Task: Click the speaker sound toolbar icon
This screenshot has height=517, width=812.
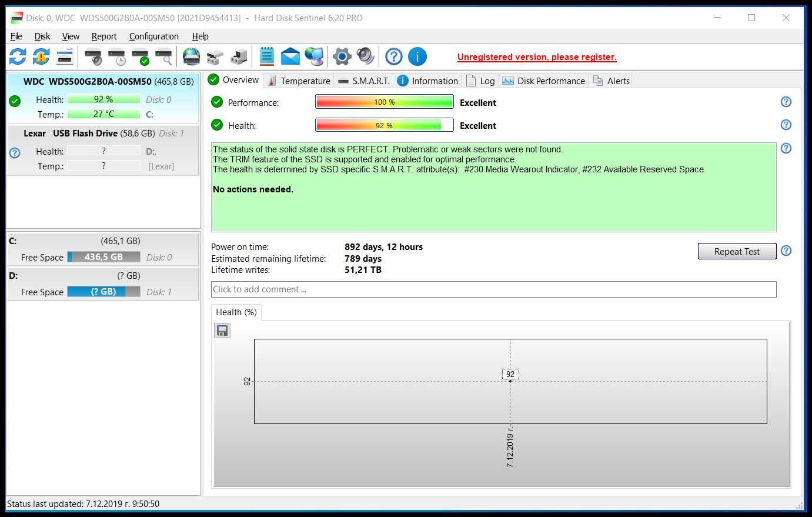Action: (x=365, y=56)
